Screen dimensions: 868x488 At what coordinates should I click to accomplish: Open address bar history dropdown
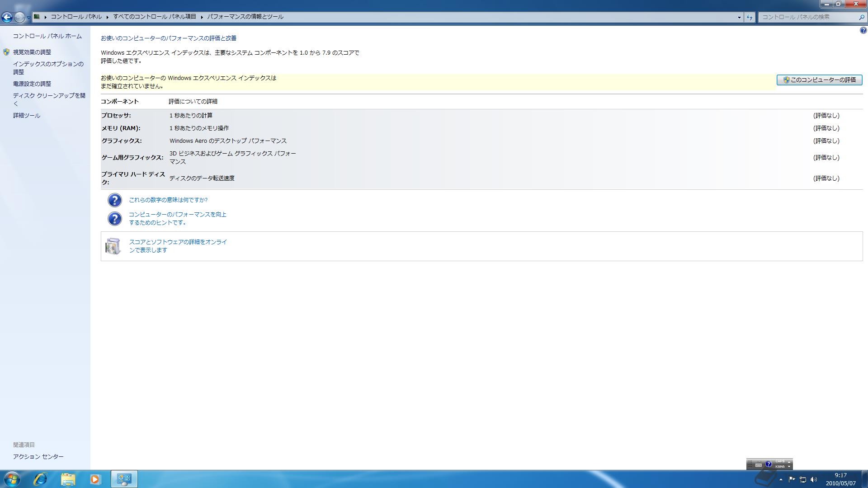click(x=739, y=17)
